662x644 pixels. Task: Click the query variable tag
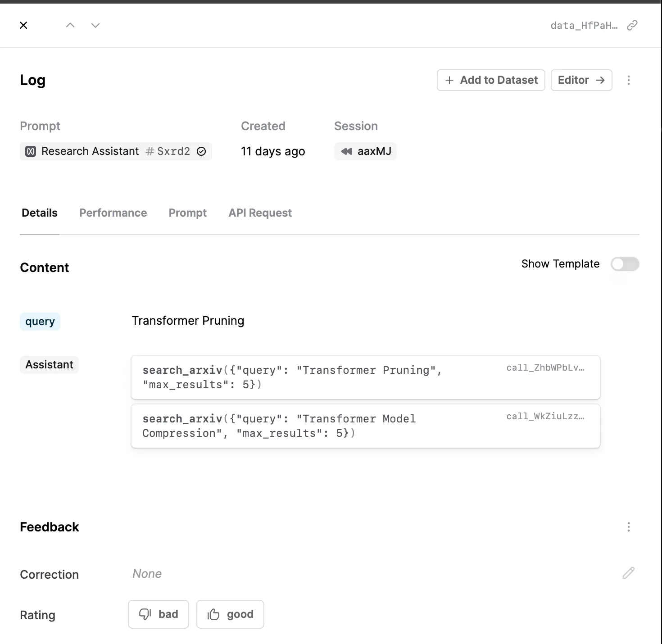coord(40,322)
